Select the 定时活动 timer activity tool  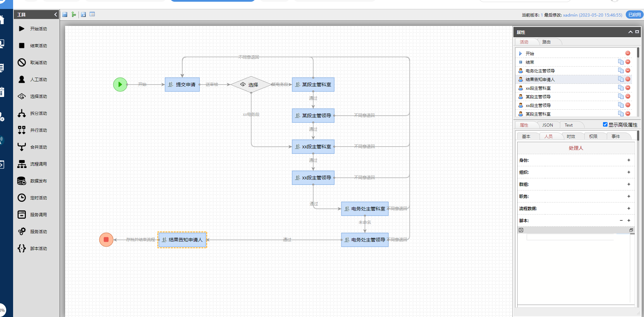coord(32,198)
